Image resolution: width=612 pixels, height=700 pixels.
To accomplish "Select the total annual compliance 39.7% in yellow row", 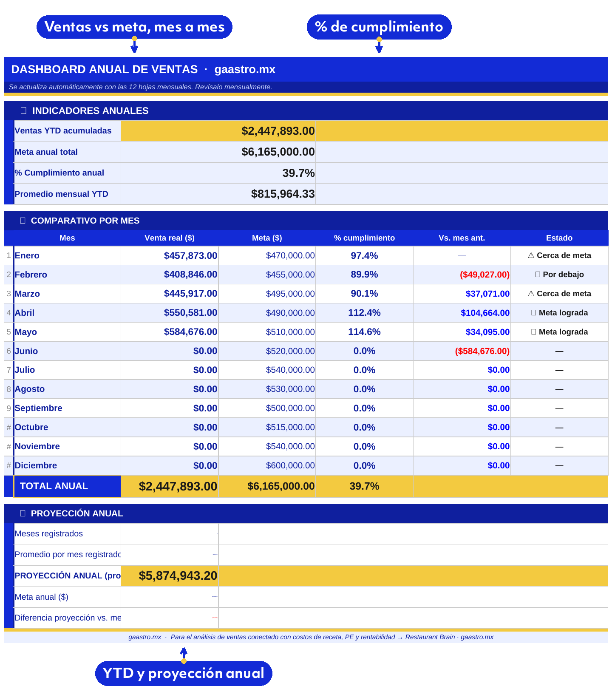I will [364, 486].
